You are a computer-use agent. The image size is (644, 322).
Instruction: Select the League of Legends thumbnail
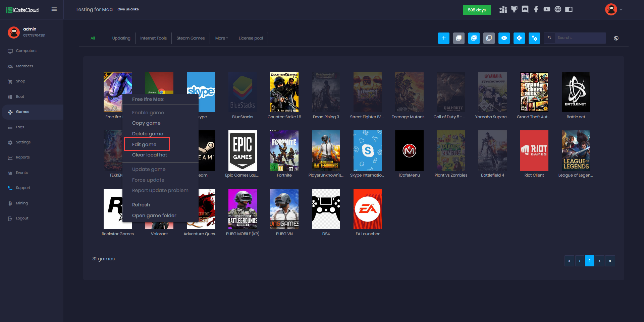tap(576, 150)
